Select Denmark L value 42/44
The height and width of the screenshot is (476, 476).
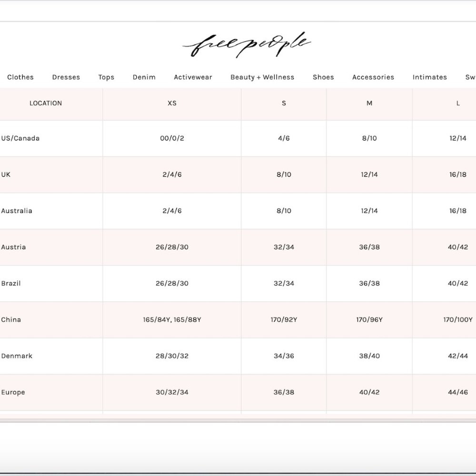[x=458, y=356]
